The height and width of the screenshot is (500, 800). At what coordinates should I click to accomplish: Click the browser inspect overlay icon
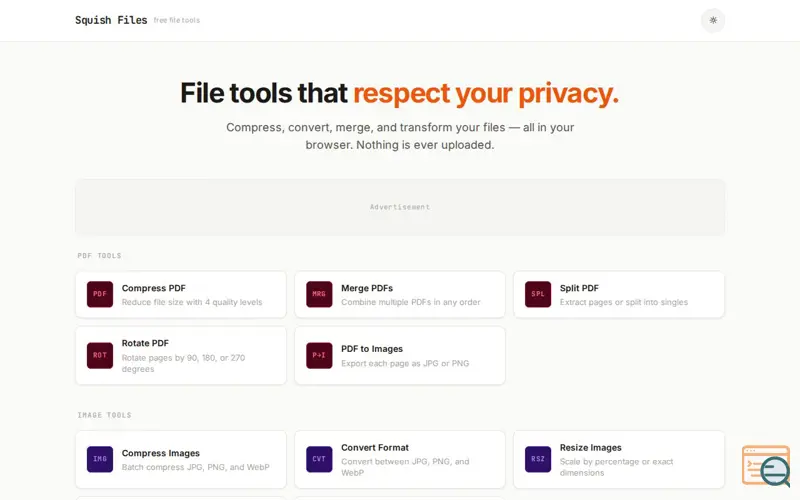[x=766, y=466]
